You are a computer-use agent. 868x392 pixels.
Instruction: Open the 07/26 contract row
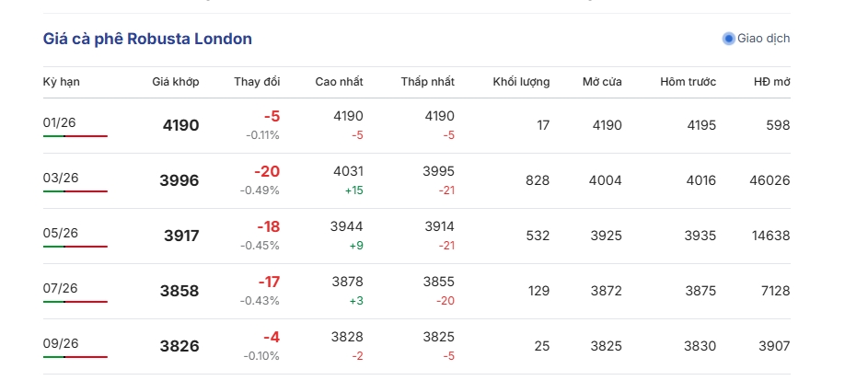click(61, 288)
